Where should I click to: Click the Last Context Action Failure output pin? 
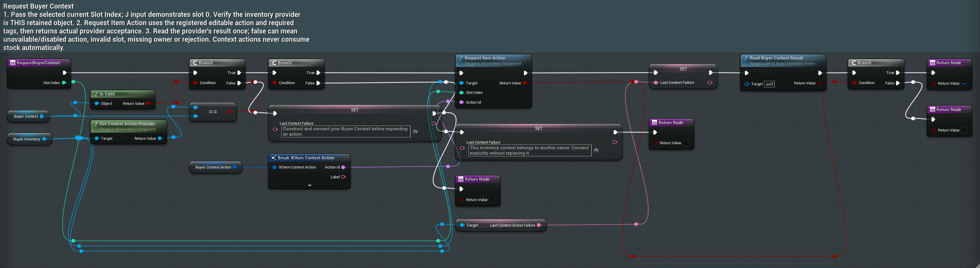click(539, 225)
